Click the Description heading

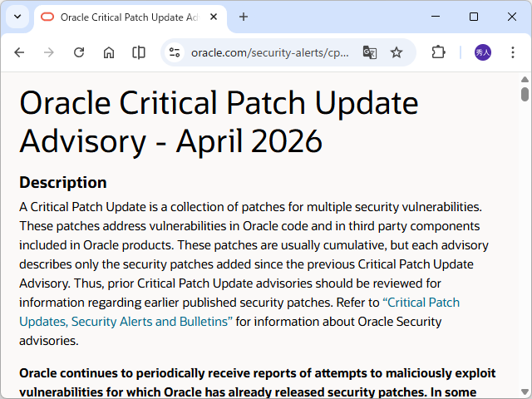tap(63, 183)
